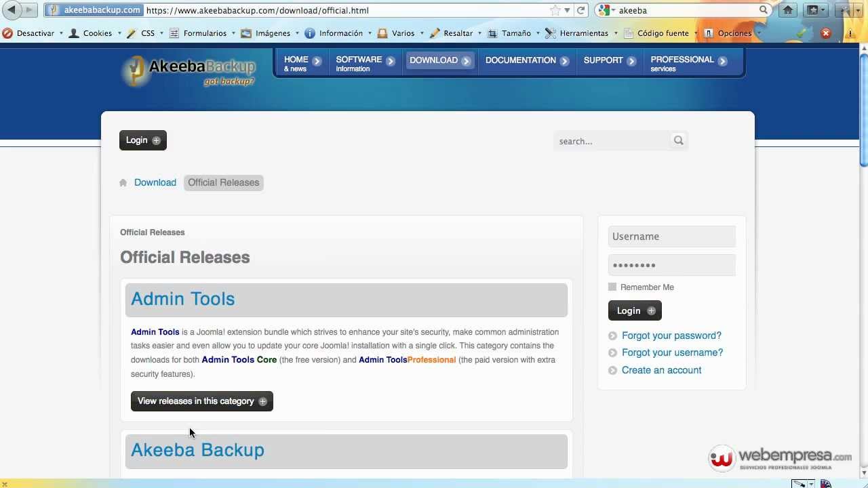
Task: Click the Admin Tools Core bold text
Action: (239, 360)
